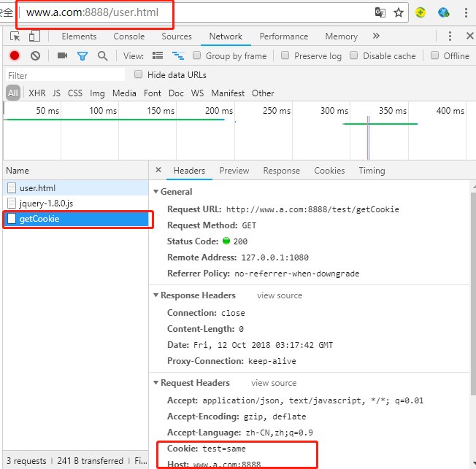Click the Name column header
Screen dimensions: 476x469
pos(76,171)
